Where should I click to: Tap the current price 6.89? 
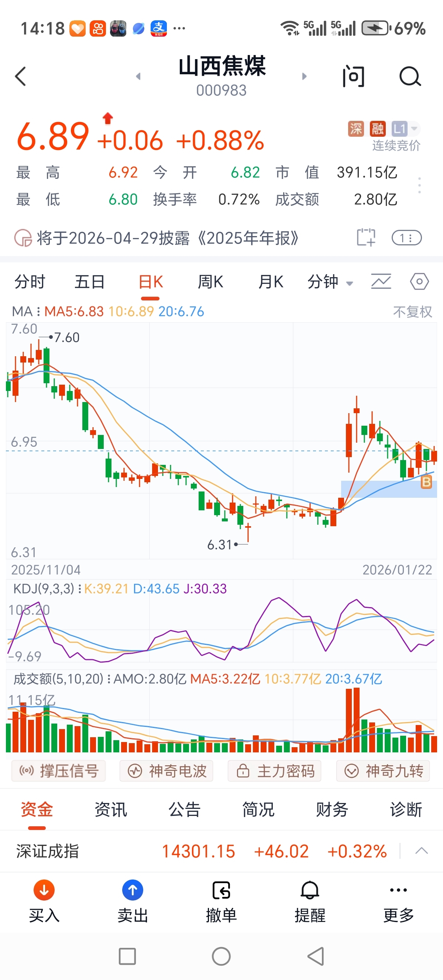[x=53, y=136]
